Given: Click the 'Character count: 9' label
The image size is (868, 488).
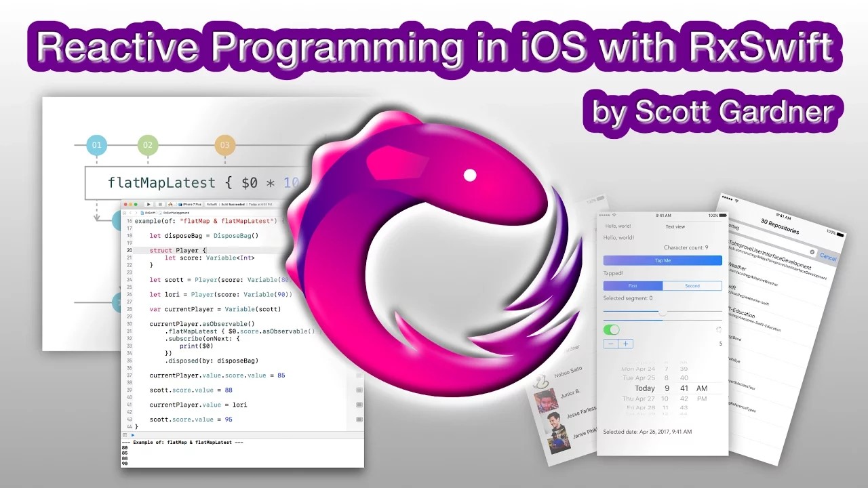Looking at the screenshot, I should 686,247.
